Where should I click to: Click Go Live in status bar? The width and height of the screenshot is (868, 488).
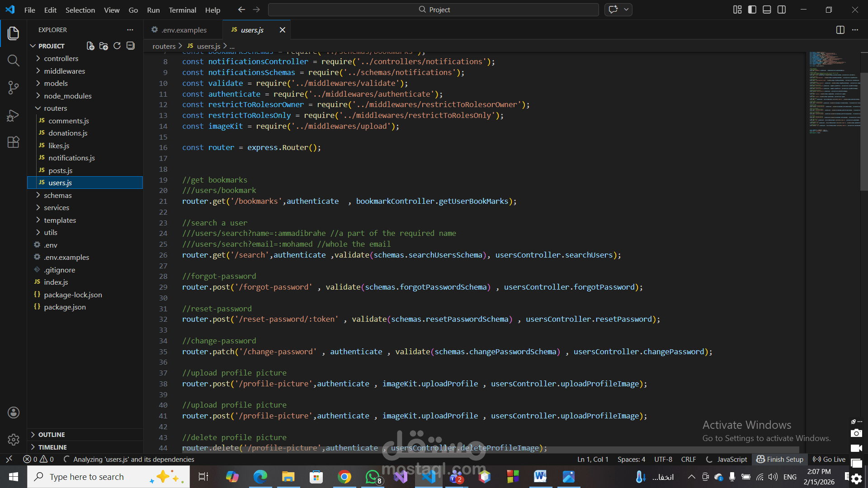tap(829, 459)
